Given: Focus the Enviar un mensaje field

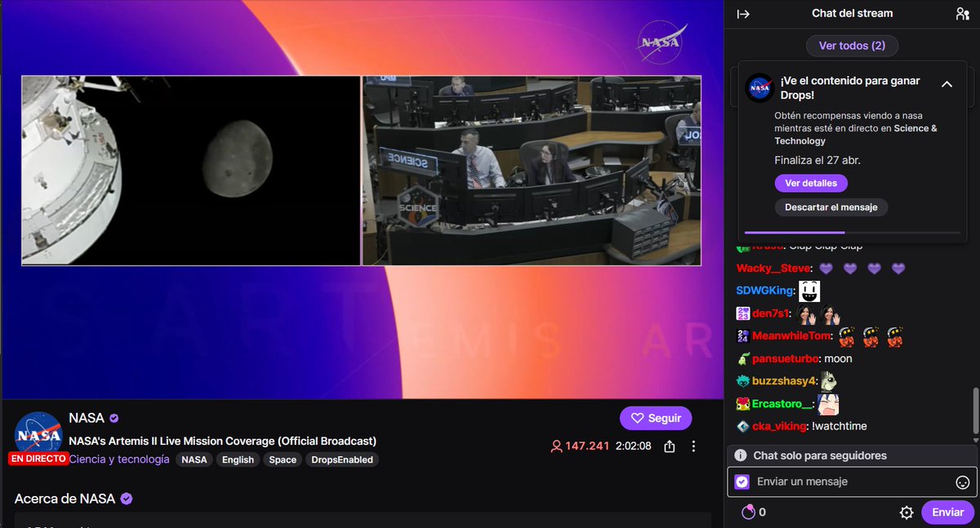Looking at the screenshot, I should click(x=852, y=481).
